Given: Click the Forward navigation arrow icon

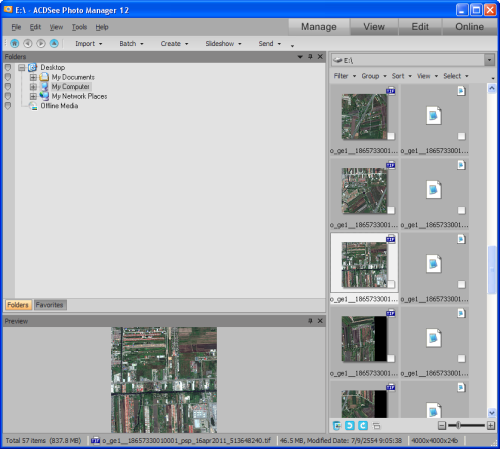Looking at the screenshot, I should [x=41, y=43].
